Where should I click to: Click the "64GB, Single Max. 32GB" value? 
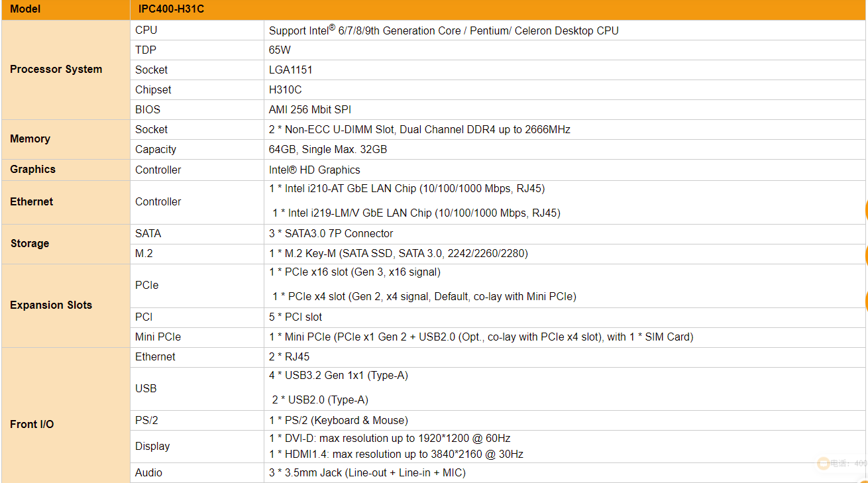click(x=328, y=149)
